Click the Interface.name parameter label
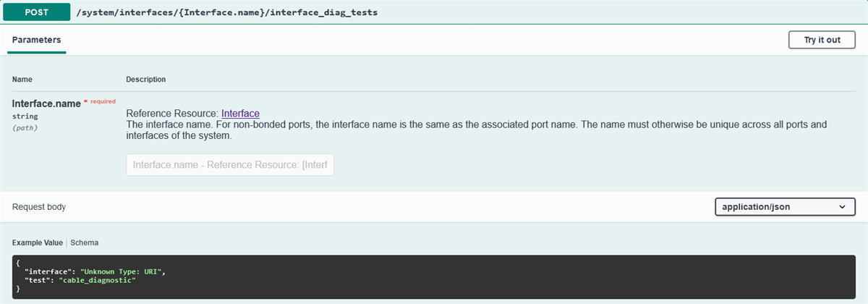Viewport: 868px width, 304px height. click(46, 104)
